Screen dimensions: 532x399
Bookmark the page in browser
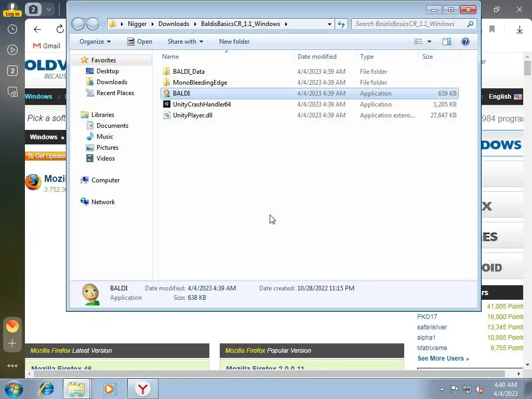[492, 30]
